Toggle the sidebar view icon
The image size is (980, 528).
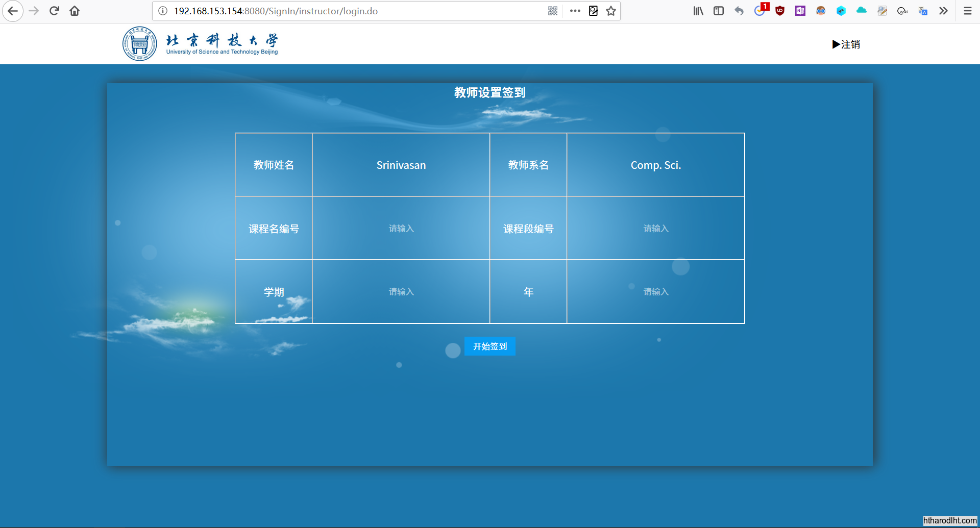tap(719, 11)
